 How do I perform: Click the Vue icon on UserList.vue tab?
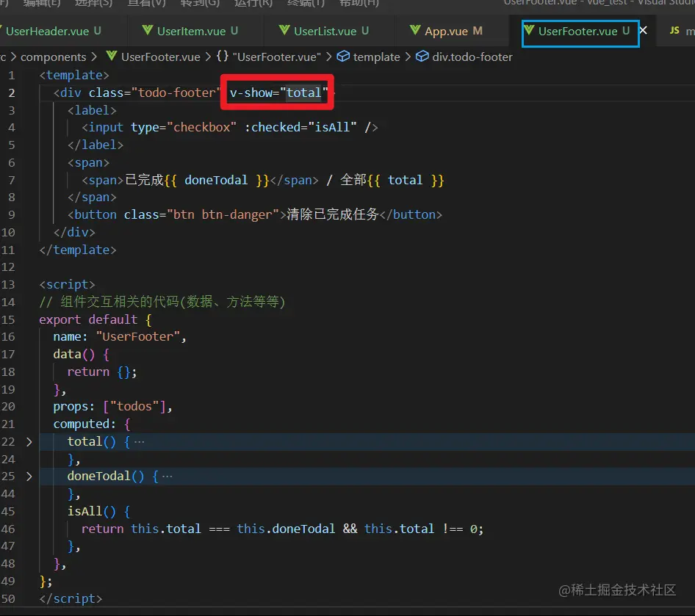284,30
